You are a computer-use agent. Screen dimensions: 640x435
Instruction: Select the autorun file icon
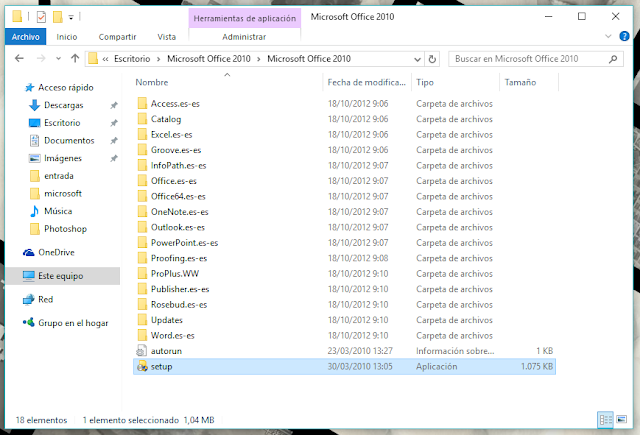[142, 351]
